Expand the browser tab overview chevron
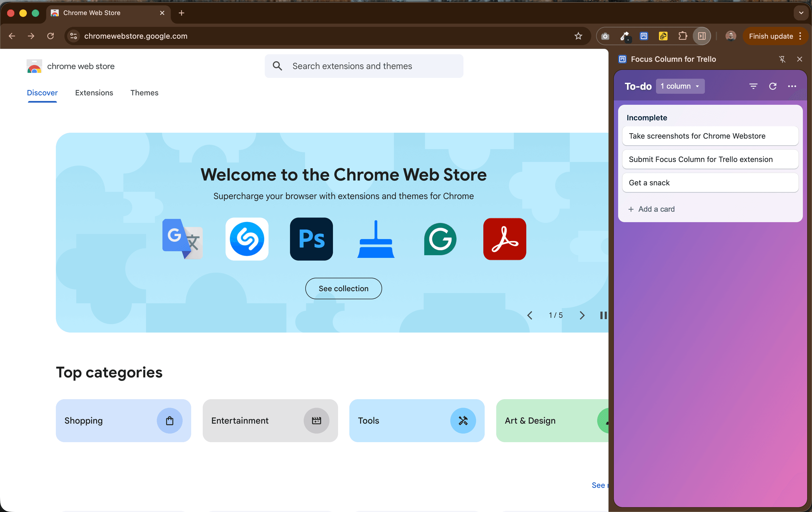 pos(801,13)
